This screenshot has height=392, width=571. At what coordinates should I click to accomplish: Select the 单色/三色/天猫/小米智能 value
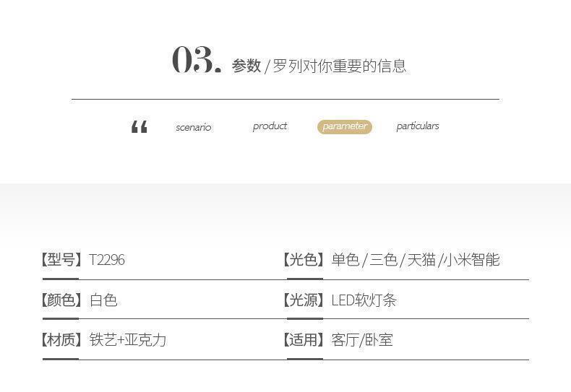[x=416, y=260]
